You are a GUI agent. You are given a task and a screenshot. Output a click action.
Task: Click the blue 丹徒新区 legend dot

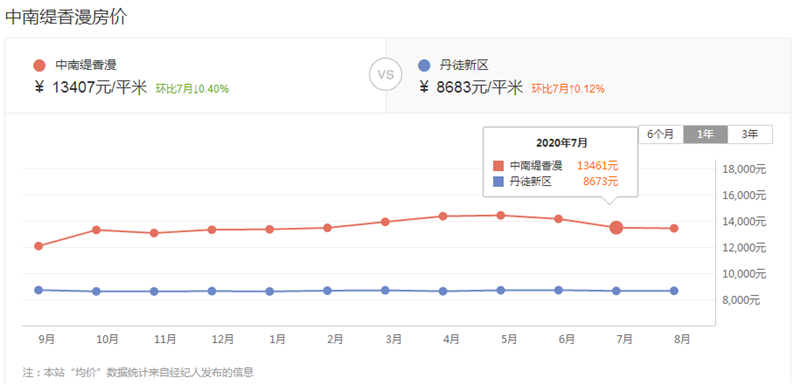click(424, 65)
